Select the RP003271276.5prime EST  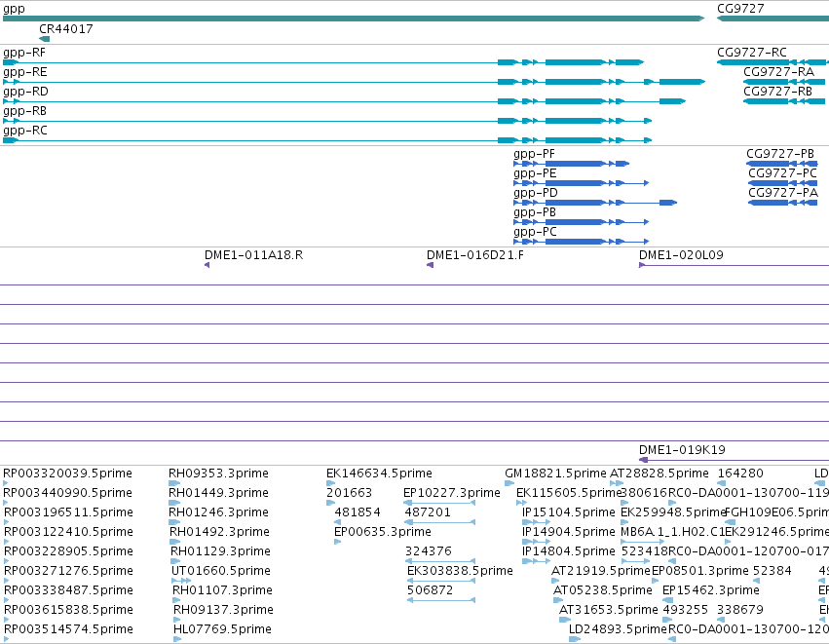(7, 581)
